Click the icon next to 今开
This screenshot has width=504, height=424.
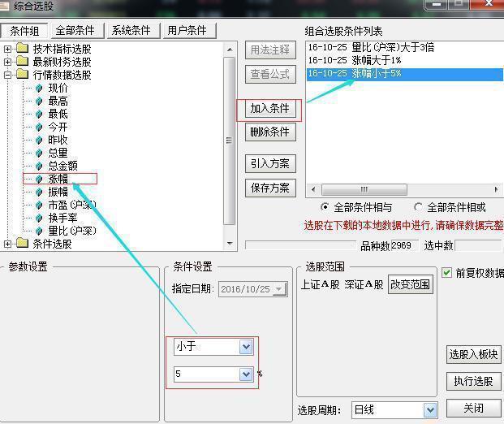[x=38, y=127]
